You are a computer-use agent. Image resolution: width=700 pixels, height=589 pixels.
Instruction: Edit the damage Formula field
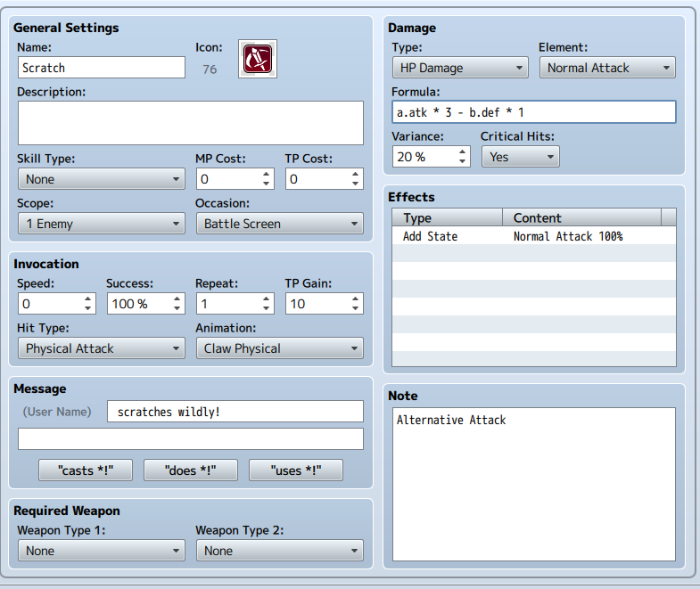(x=533, y=112)
